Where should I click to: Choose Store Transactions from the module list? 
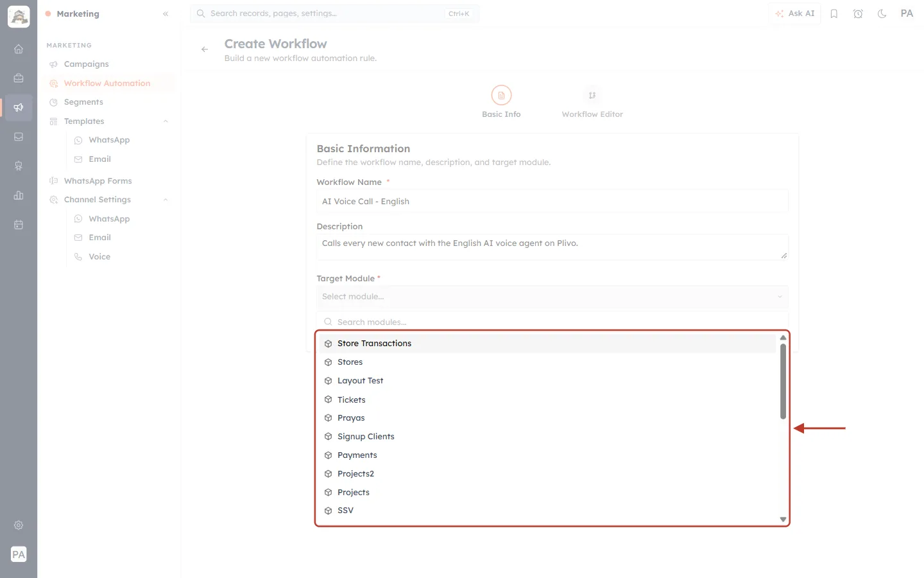point(547,344)
